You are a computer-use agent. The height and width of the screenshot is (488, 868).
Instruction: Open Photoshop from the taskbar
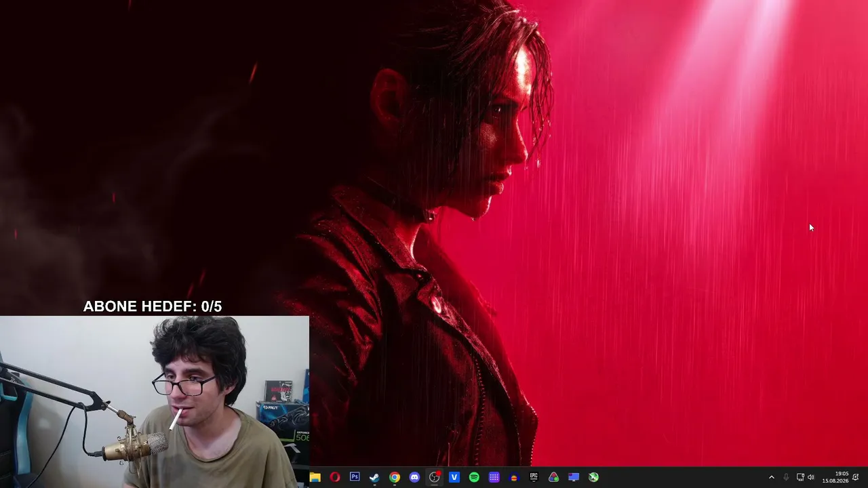(355, 477)
